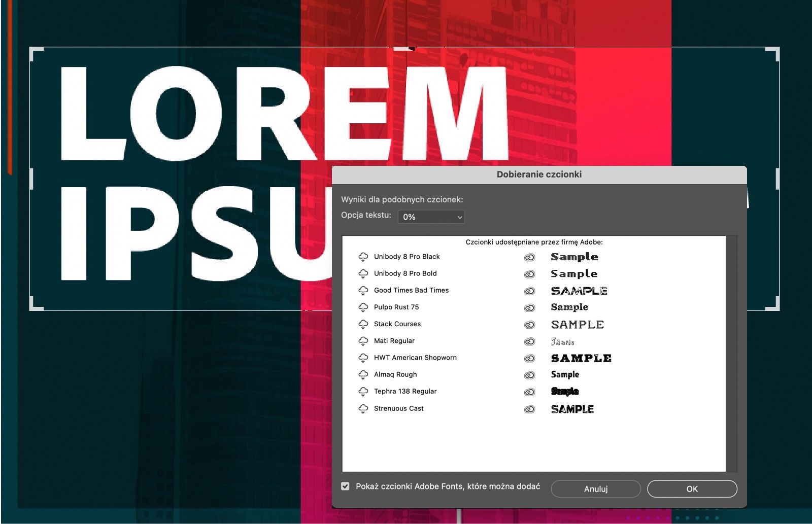Click Pulpo Rust 75 sample preview
Screen dimensions: 812x524
point(569,307)
